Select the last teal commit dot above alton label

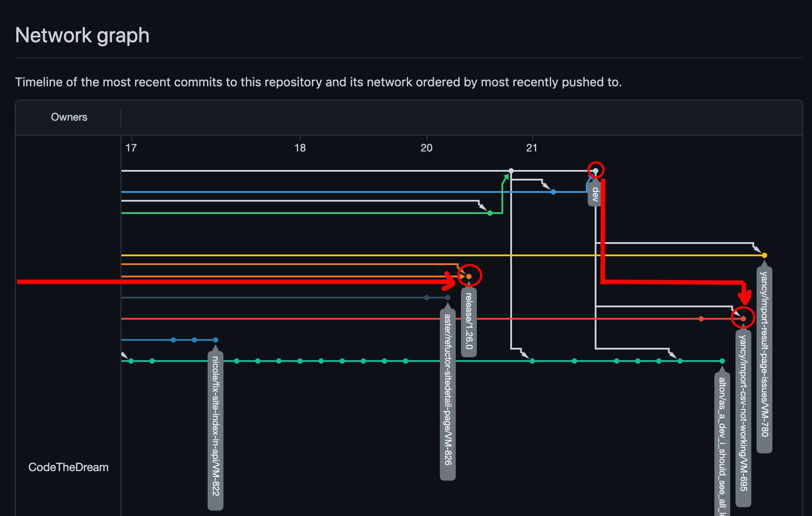click(x=722, y=361)
